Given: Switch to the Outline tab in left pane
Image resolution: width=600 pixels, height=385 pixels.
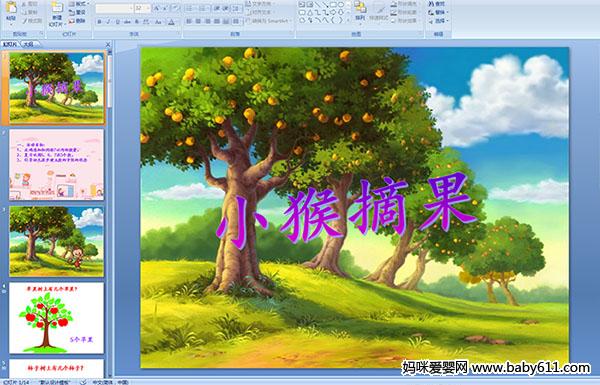Looking at the screenshot, I should pyautogui.click(x=26, y=44).
